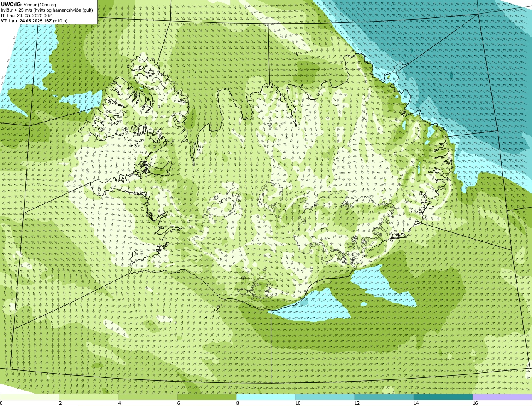Click the legend scale label "4"

tap(119, 403)
